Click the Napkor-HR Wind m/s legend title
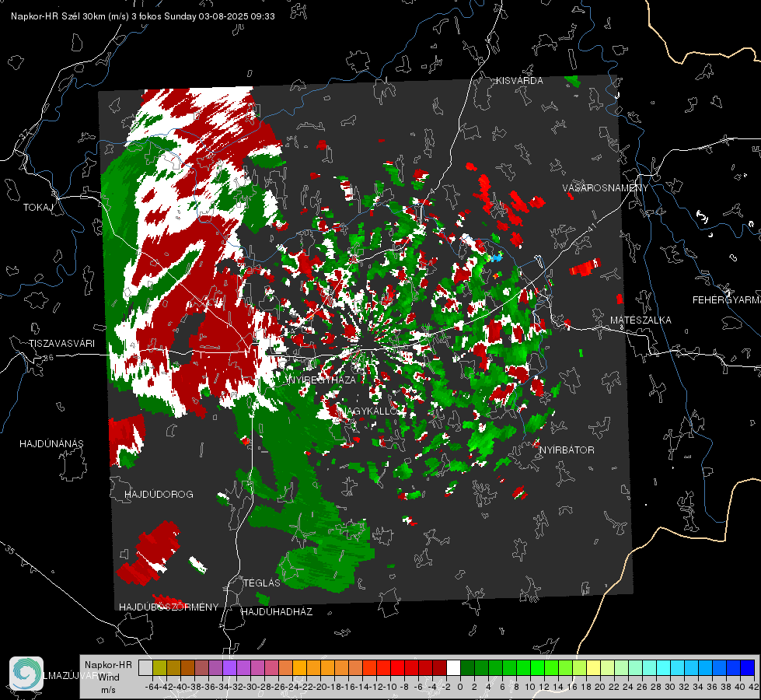This screenshot has width=761, height=700. 108,677
